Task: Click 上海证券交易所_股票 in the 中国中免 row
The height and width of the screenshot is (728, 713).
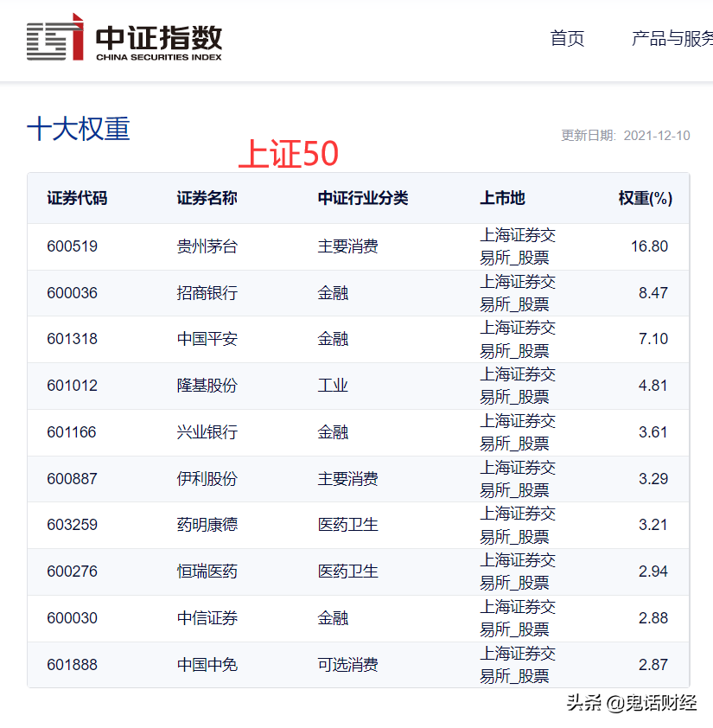Action: coord(518,665)
